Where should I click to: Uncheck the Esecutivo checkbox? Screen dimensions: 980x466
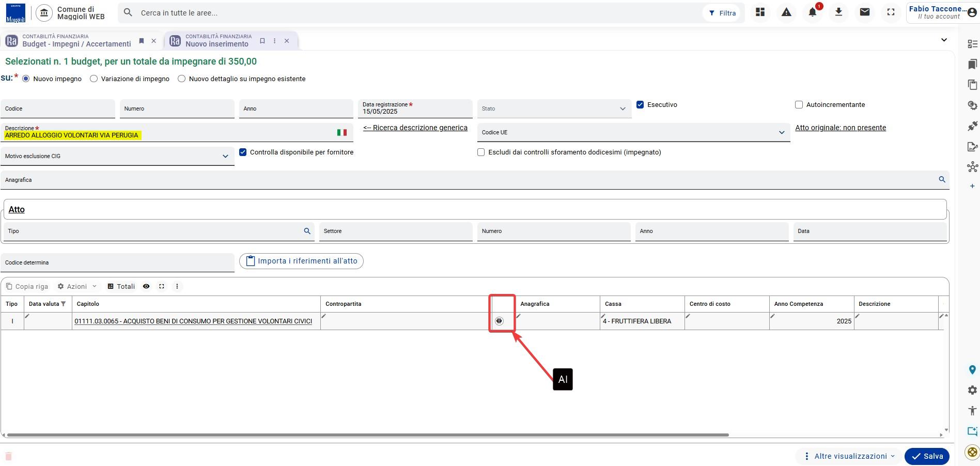[x=640, y=104]
